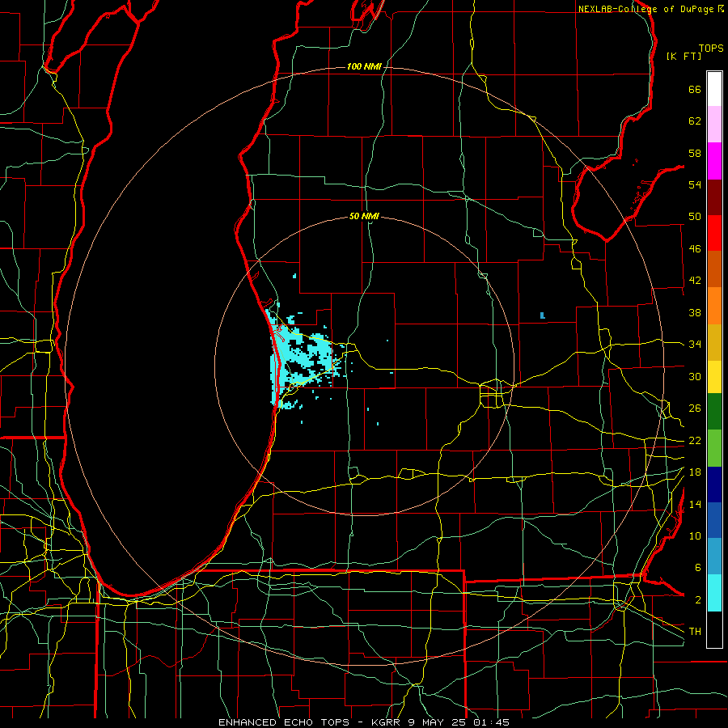Image resolution: width=728 pixels, height=728 pixels.
Task: Click the legend value 50
Action: pos(695,217)
